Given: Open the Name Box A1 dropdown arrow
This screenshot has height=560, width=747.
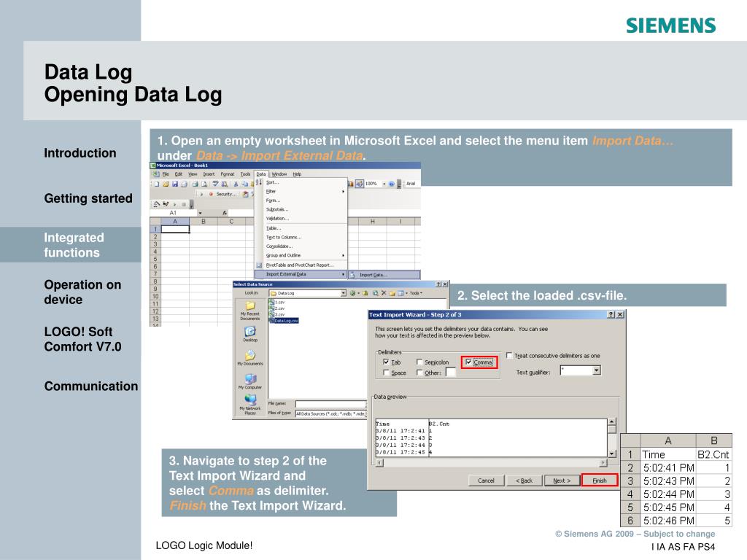Looking at the screenshot, I should [200, 213].
